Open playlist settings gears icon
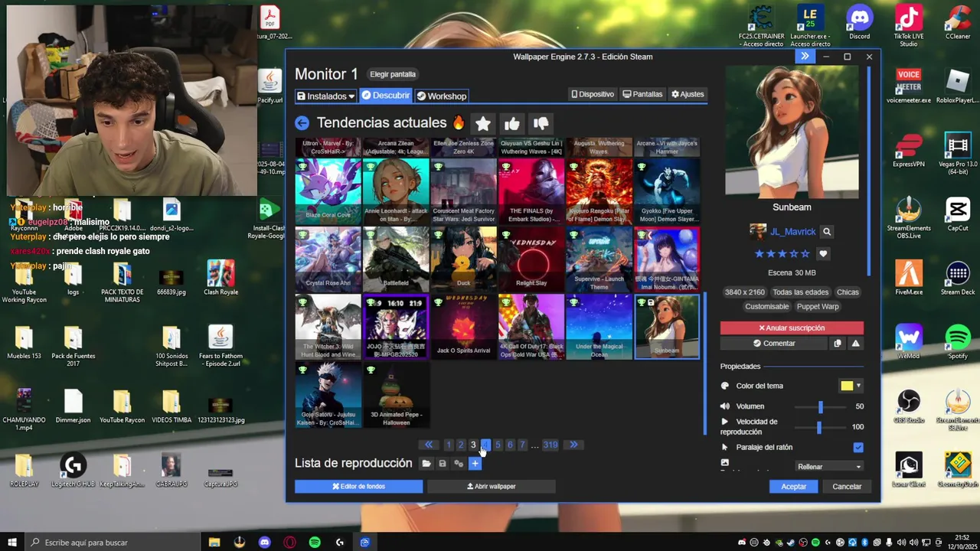 [459, 464]
